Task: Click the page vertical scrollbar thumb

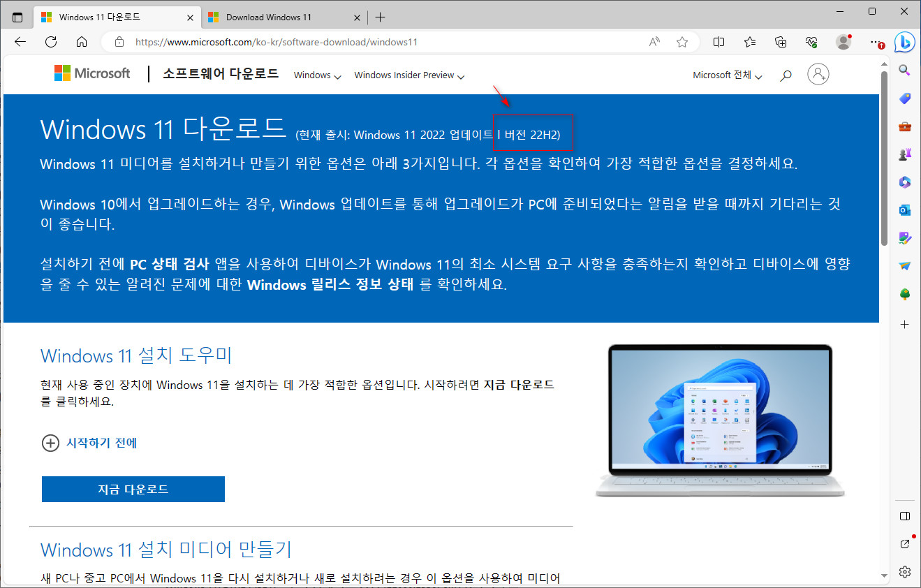Action: coord(884,157)
